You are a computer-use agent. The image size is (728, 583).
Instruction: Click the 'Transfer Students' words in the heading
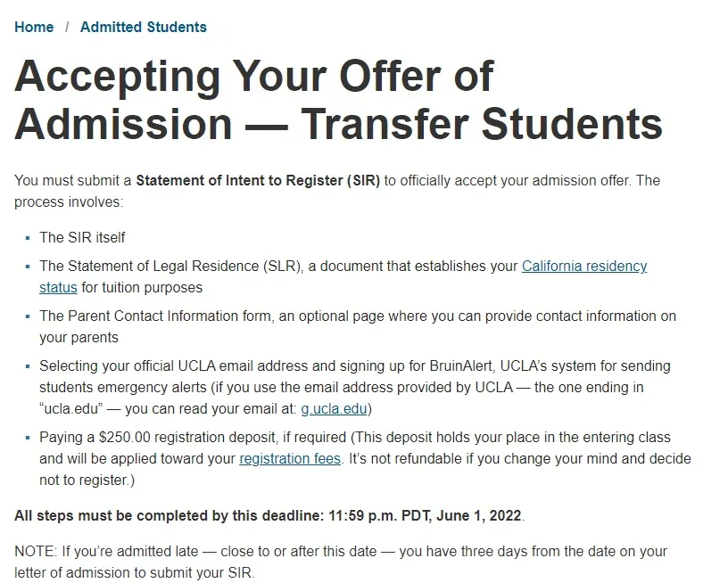coord(482,125)
